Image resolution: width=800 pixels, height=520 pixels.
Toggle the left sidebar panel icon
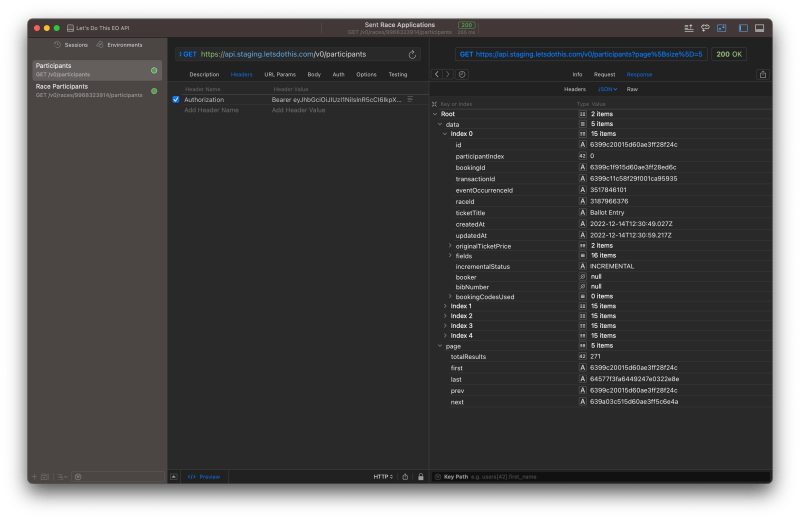coord(743,28)
